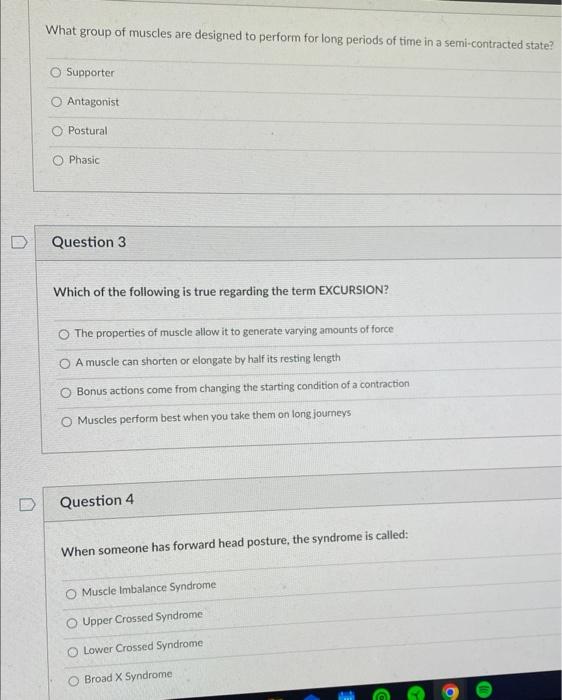Viewport: 562px width, 700px height.
Task: Flag Question 3 with the bookmark icon
Action: (19, 242)
